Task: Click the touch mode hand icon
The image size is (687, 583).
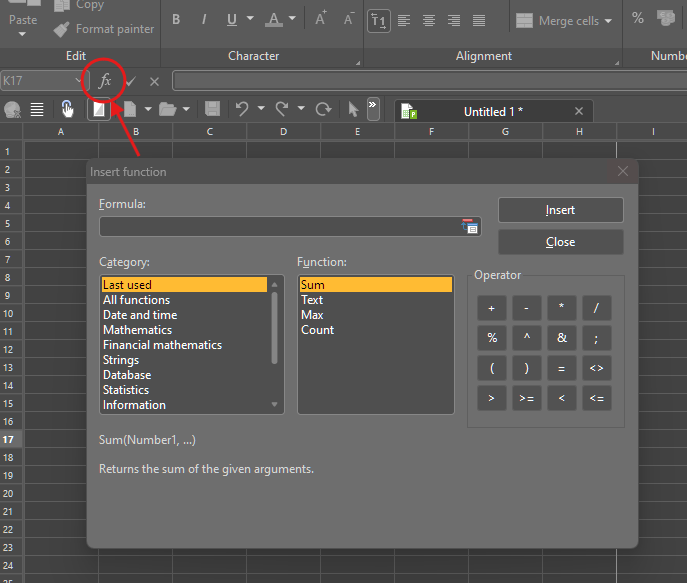Action: pyautogui.click(x=67, y=109)
